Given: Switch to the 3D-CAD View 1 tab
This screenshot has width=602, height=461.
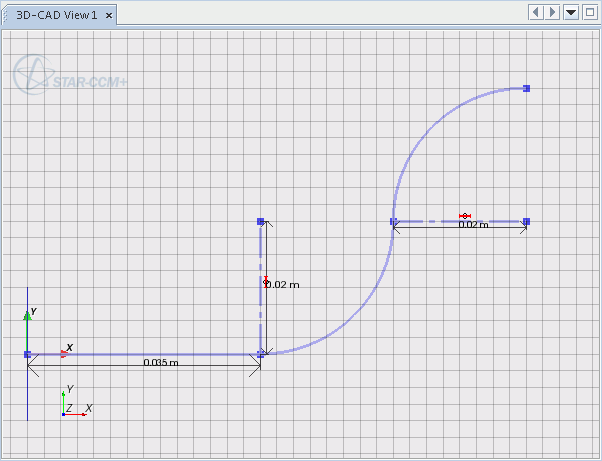Looking at the screenshot, I should click(x=54, y=15).
